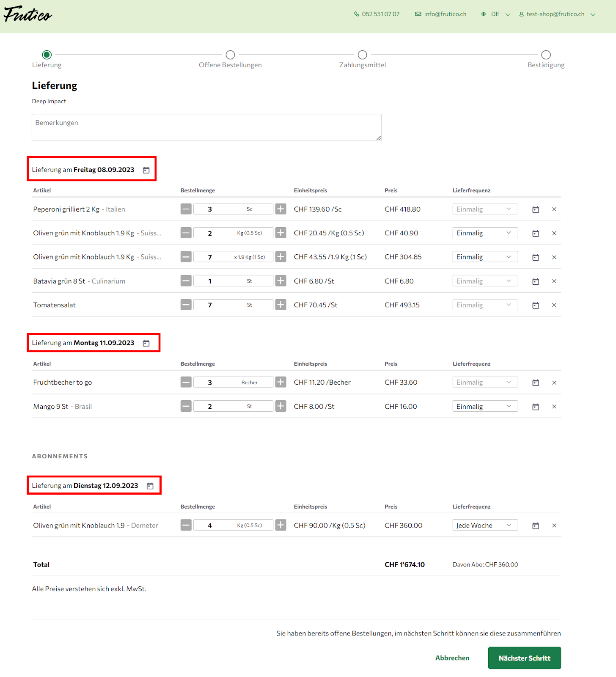The width and height of the screenshot is (616, 677).
Task: Remove Peperoni grilliert 2 Kg item
Action: click(x=554, y=209)
